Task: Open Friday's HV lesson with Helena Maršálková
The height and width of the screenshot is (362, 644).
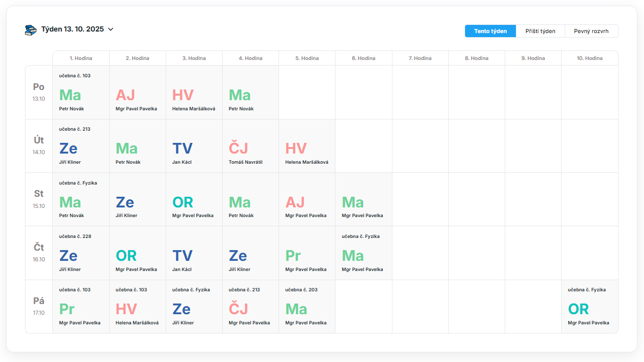Action: (138, 307)
